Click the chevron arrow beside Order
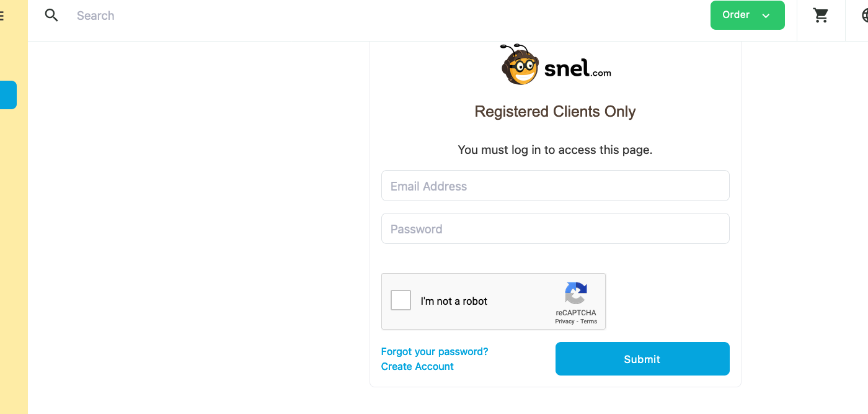Viewport: 868px width, 414px height. pyautogui.click(x=766, y=16)
